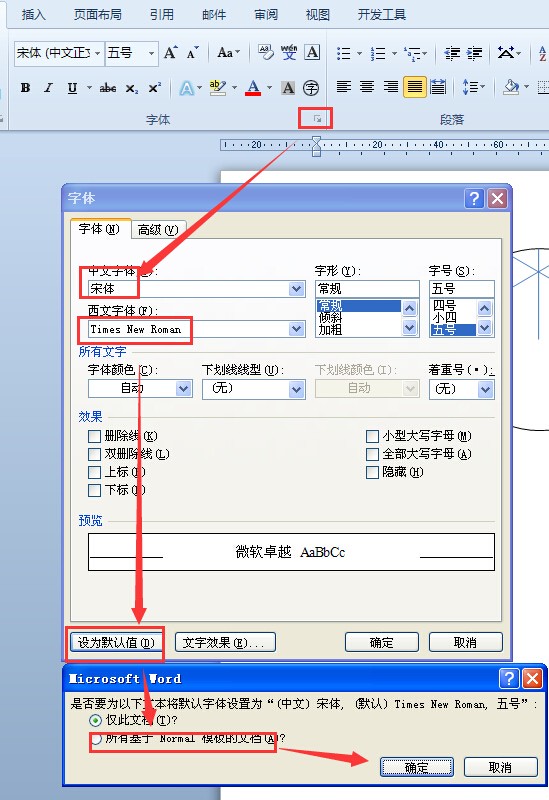The width and height of the screenshot is (549, 800).
Task: Select the justify alignment icon
Action: click(414, 87)
